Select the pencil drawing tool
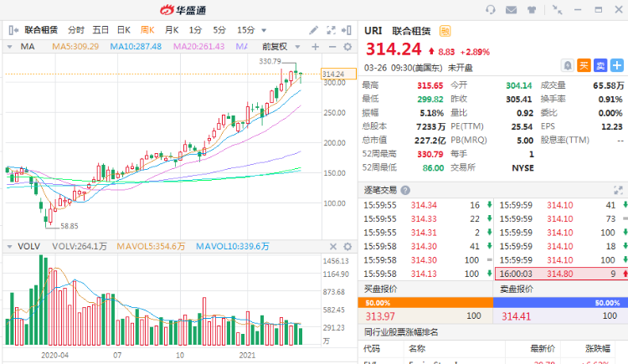The height and width of the screenshot is (364, 628). pos(314,30)
